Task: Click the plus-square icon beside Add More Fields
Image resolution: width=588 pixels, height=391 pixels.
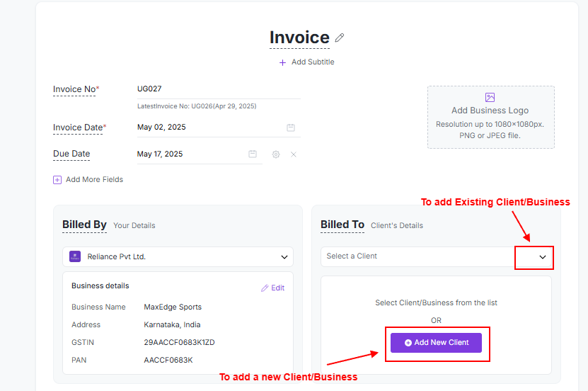Action: 57,180
